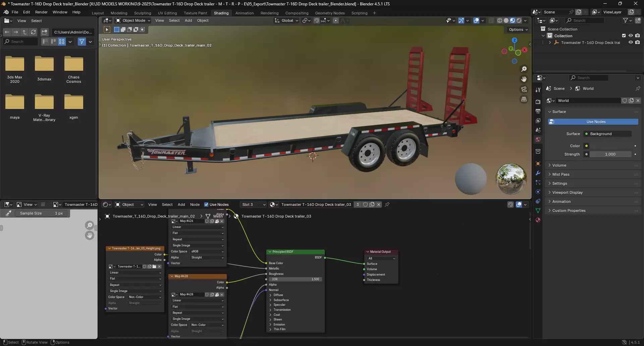Switch to the UV Editing workspace tab
This screenshot has width=644, height=346.
tap(167, 13)
